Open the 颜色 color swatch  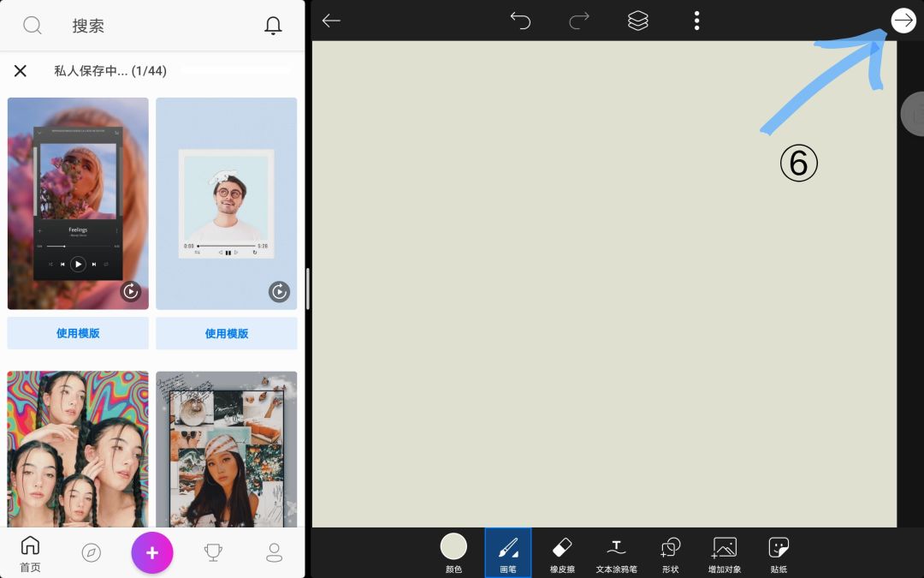coord(453,552)
